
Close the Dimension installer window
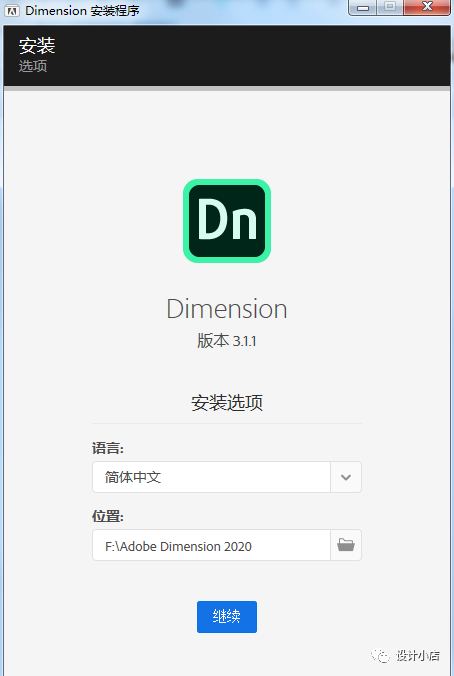pyautogui.click(x=427, y=7)
